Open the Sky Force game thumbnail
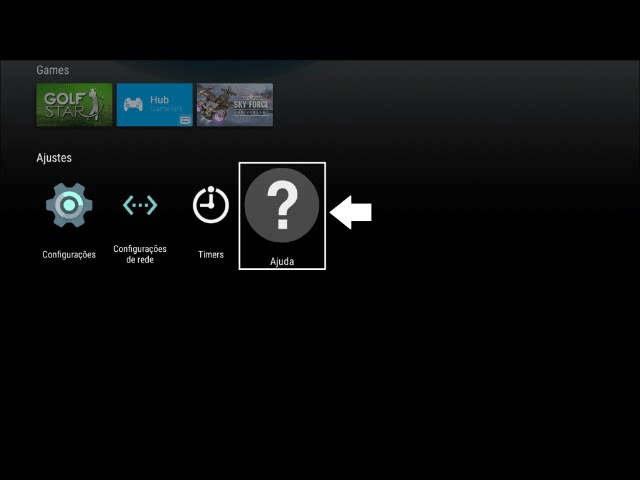 235,105
